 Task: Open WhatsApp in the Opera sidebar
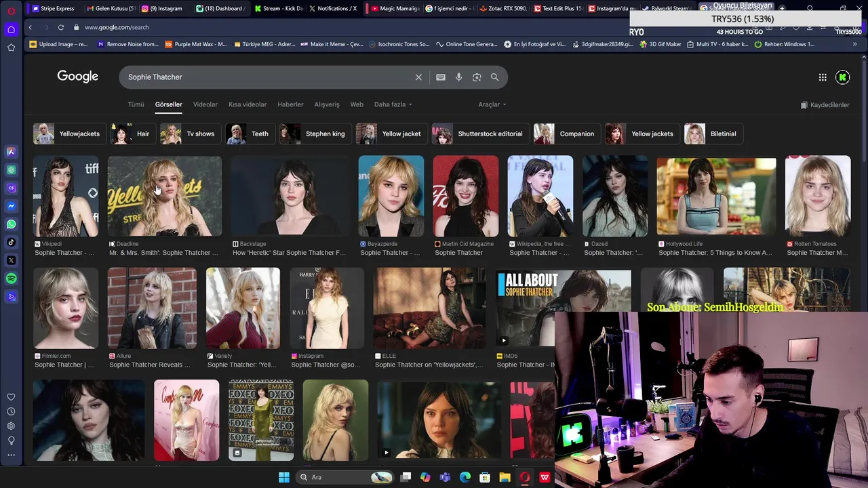pyautogui.click(x=11, y=224)
